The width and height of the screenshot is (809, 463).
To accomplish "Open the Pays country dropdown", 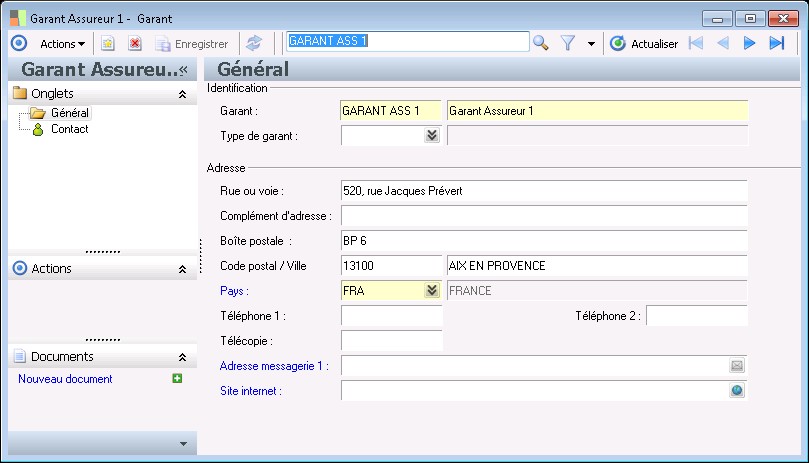I will pos(432,291).
